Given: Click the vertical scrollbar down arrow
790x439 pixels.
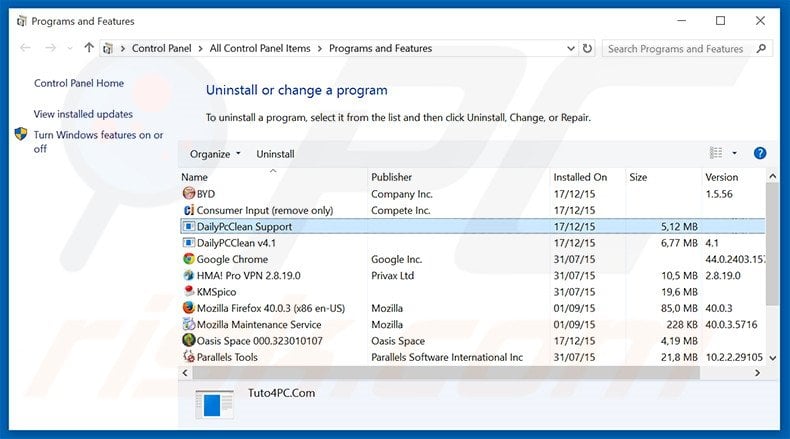Looking at the screenshot, I should tap(772, 358).
